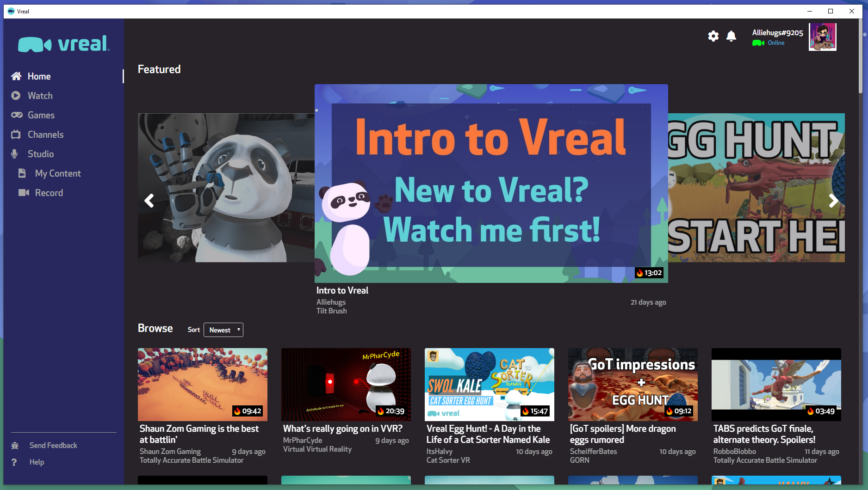
Task: Click the Shaun Zom Gaming channel name
Action: [170, 451]
